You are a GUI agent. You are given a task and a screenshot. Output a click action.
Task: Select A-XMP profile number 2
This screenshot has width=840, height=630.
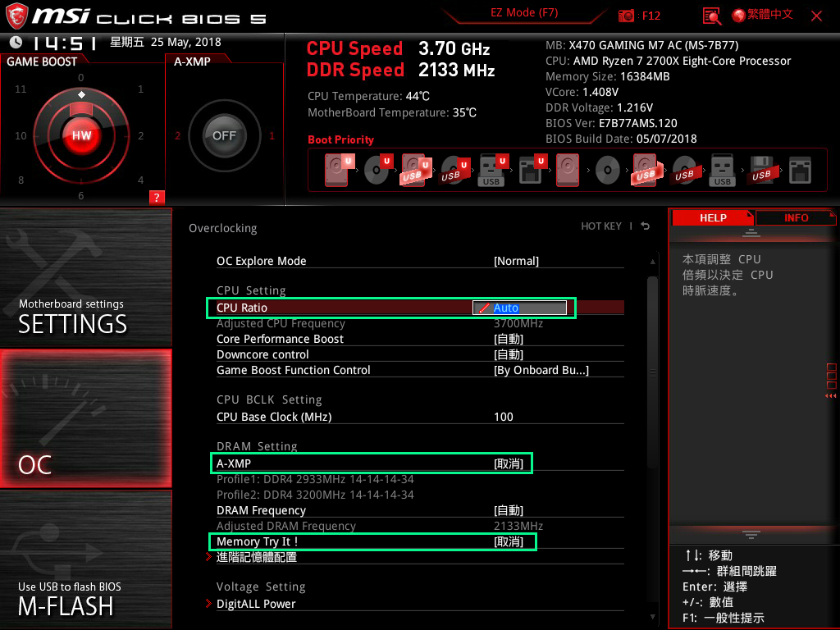(x=177, y=135)
